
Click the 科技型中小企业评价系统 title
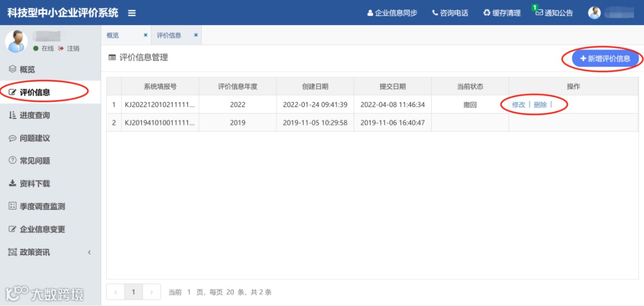click(x=63, y=13)
